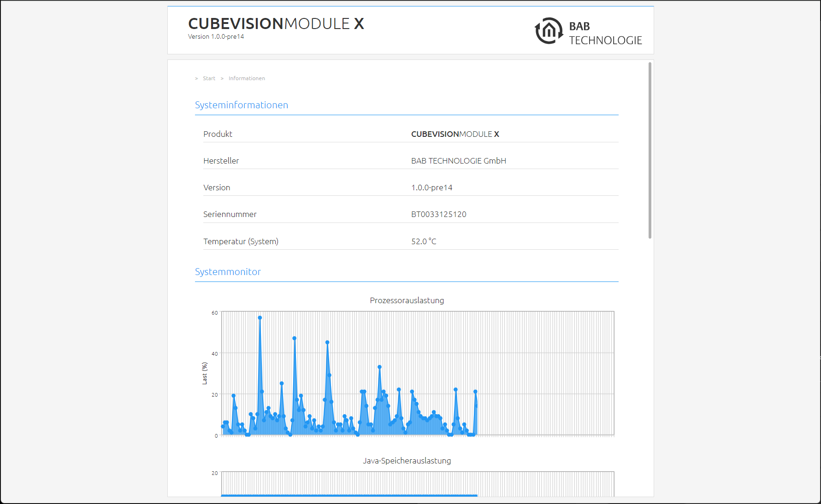
Task: Select the table value '1.0.0-pre14'
Action: tap(432, 188)
